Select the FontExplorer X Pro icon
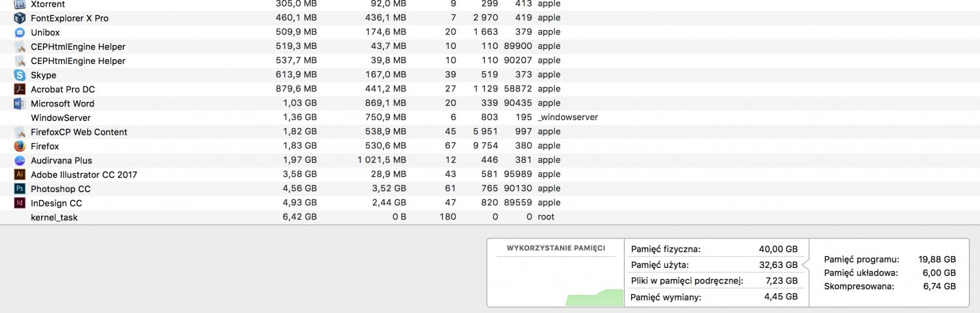This screenshot has width=980, height=313. [x=20, y=18]
